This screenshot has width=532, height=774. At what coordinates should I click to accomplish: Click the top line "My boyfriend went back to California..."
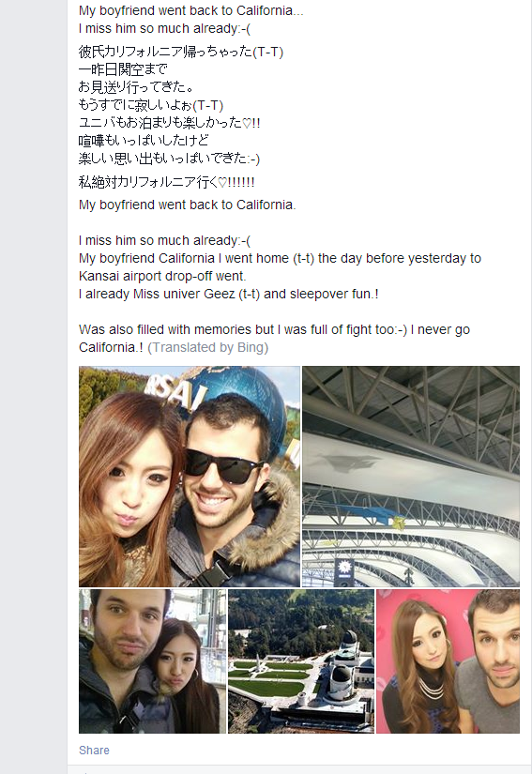click(x=191, y=11)
